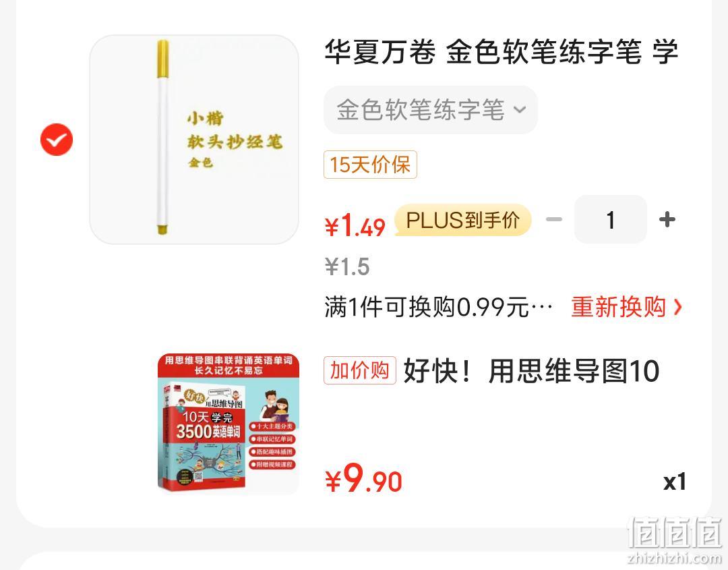The image size is (728, 570).
Task: Expand the 金色软笔练字笔 variant dropdown
Action: (x=430, y=110)
